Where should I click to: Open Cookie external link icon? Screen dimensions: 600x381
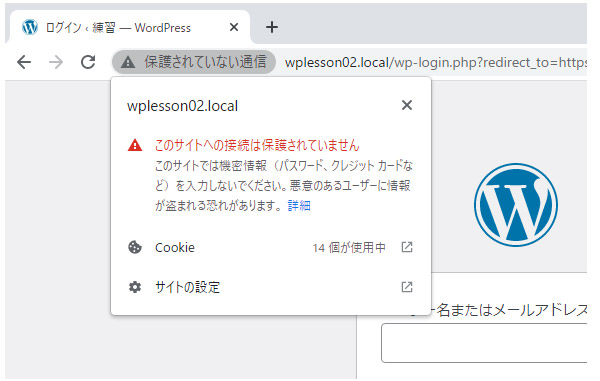[x=407, y=247]
